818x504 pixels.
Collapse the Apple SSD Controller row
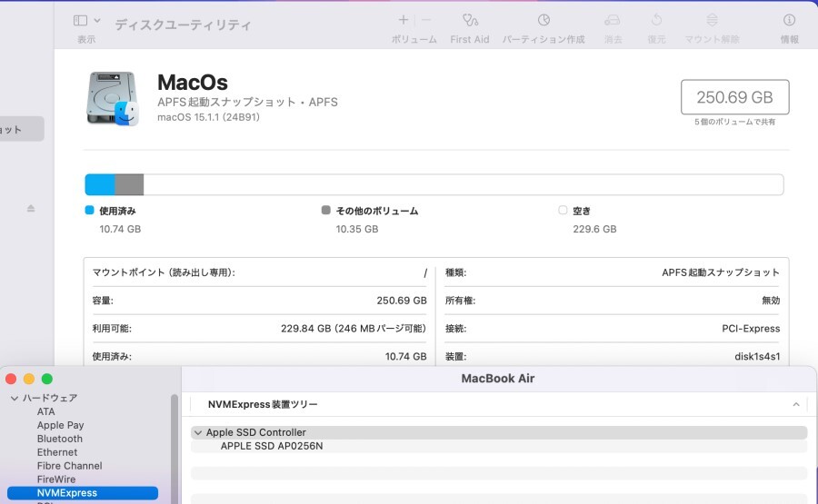tap(198, 432)
